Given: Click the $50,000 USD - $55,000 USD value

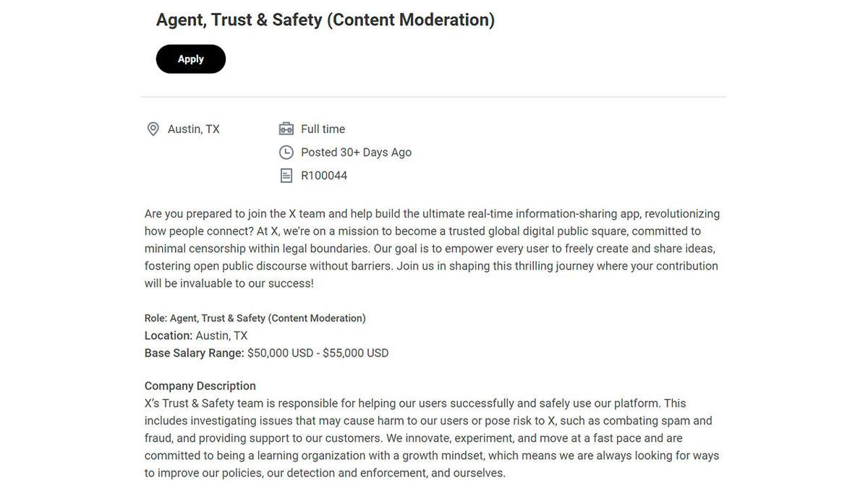Looking at the screenshot, I should pyautogui.click(x=318, y=353).
